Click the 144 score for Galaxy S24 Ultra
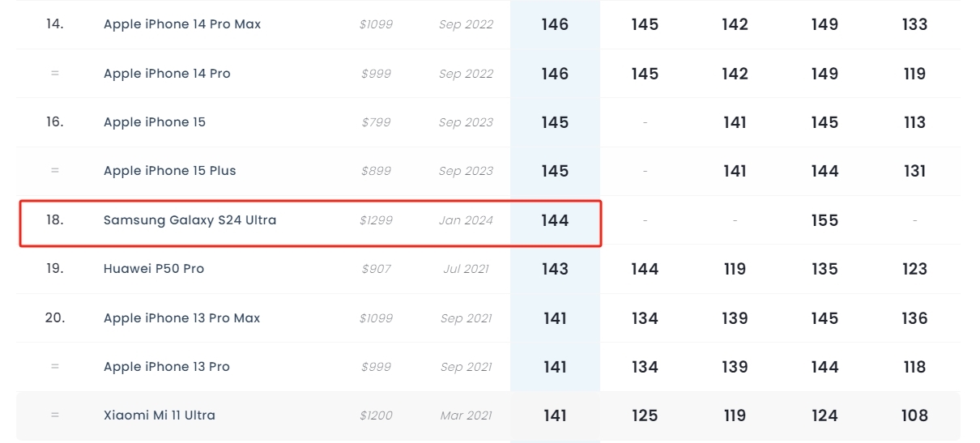 pos(555,220)
